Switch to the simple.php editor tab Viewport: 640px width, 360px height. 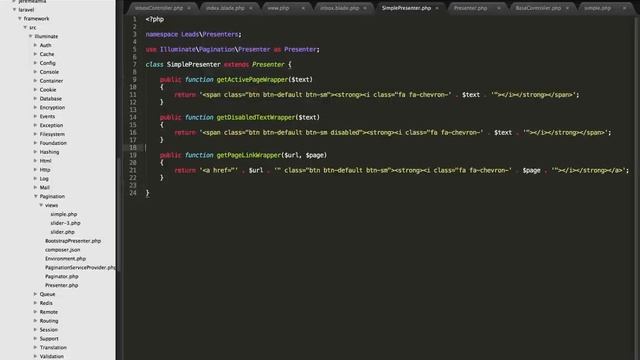pos(598,8)
